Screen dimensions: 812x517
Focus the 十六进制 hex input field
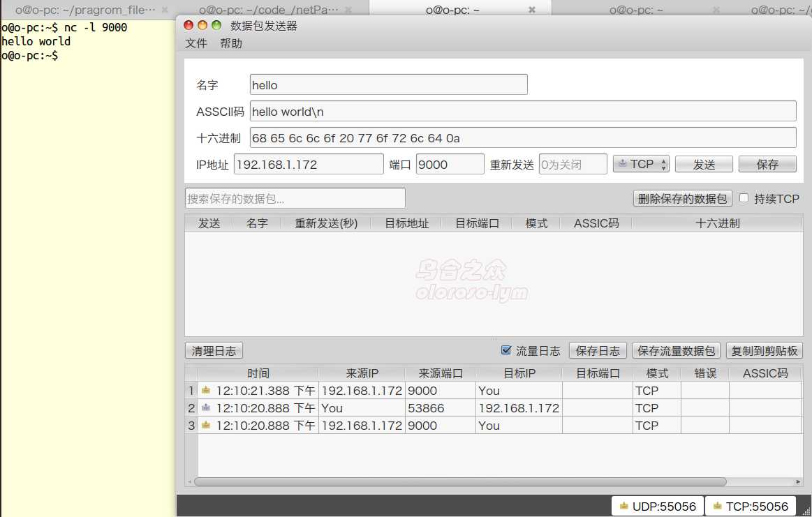523,137
